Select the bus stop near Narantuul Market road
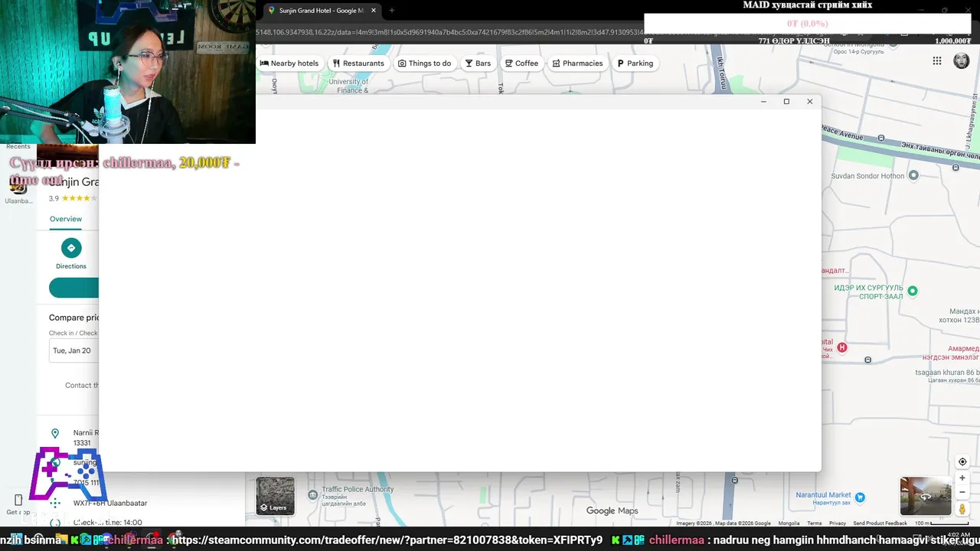The height and width of the screenshot is (551, 980). [x=734, y=481]
